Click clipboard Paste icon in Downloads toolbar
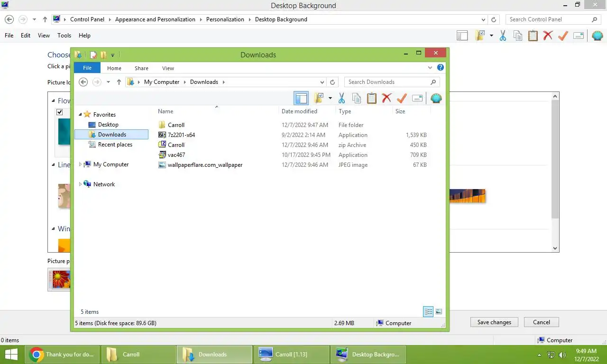 point(372,98)
